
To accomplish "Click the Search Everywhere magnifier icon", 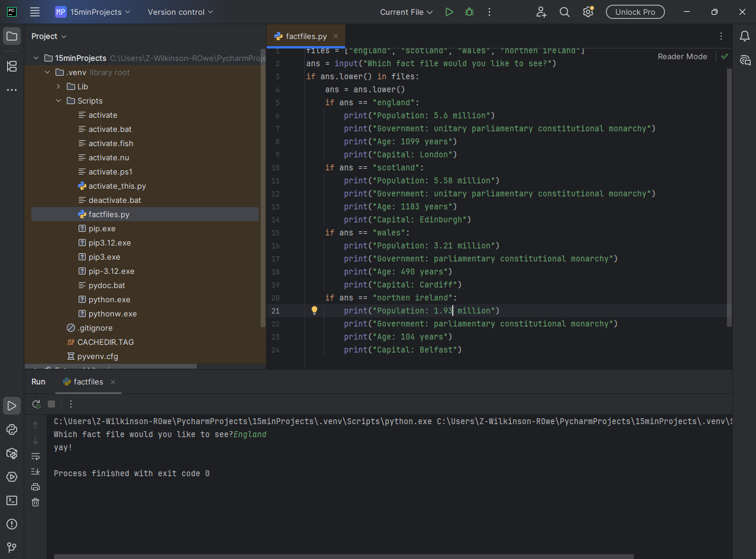I will click(x=564, y=12).
